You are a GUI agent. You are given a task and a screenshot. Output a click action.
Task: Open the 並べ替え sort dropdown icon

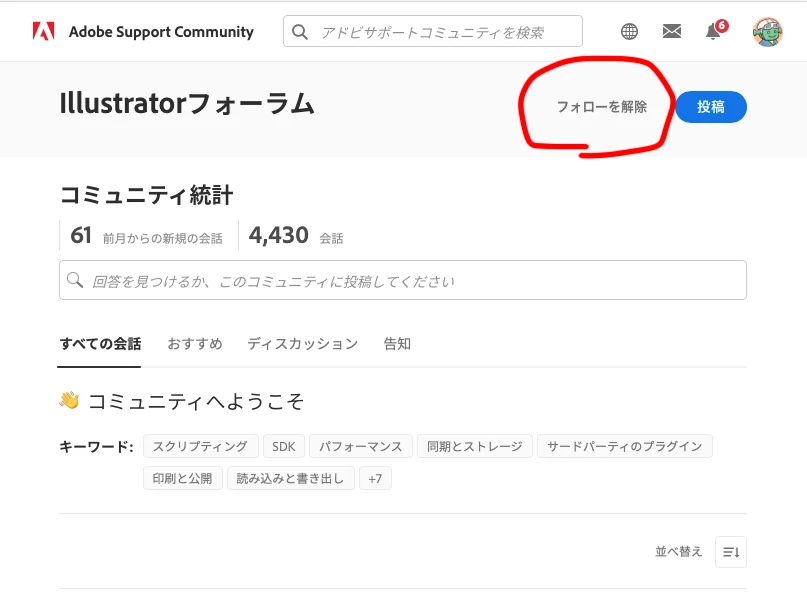click(731, 552)
